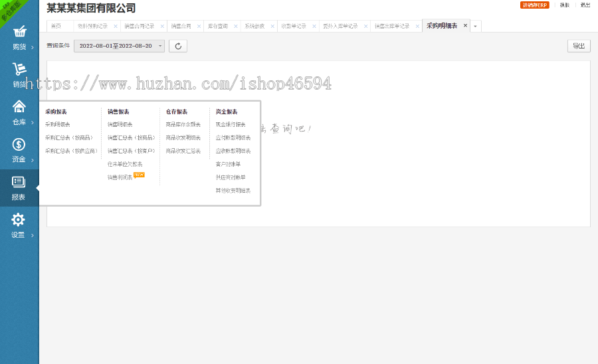Viewport: 598px width, 364px height.
Task: Switch to the 销售出库单记录 tab
Action: [391, 27]
